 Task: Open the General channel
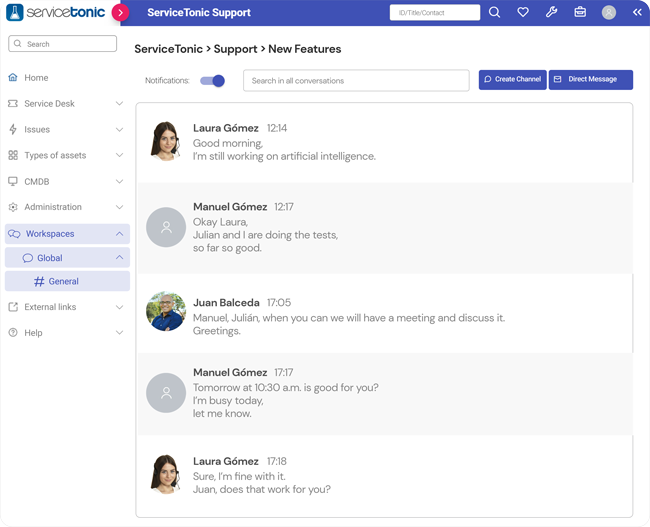[67, 281]
